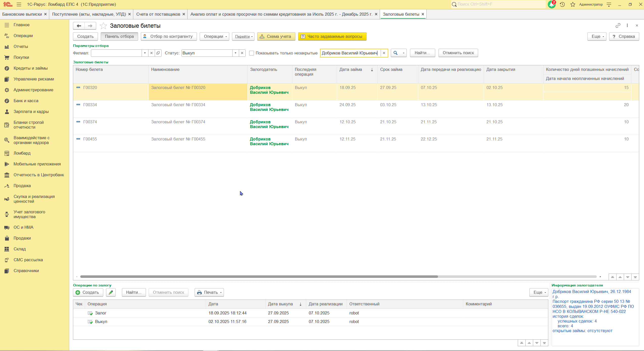This screenshot has width=644, height=351.
Task: Click the back arrow navigation button
Action: [x=79, y=26]
